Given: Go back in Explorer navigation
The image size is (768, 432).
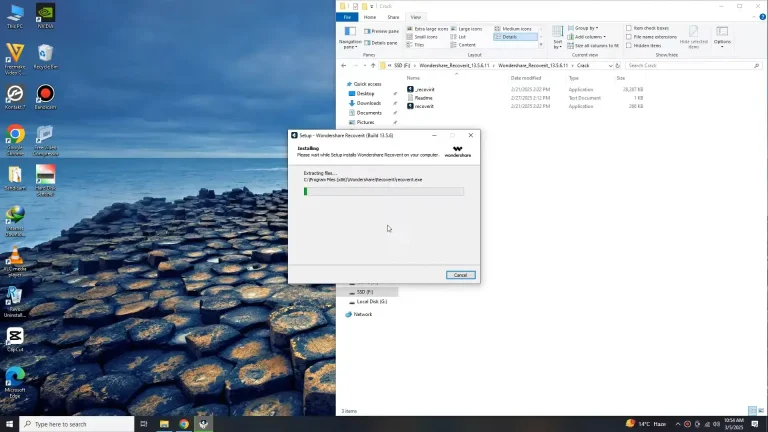Looking at the screenshot, I should 343,66.
